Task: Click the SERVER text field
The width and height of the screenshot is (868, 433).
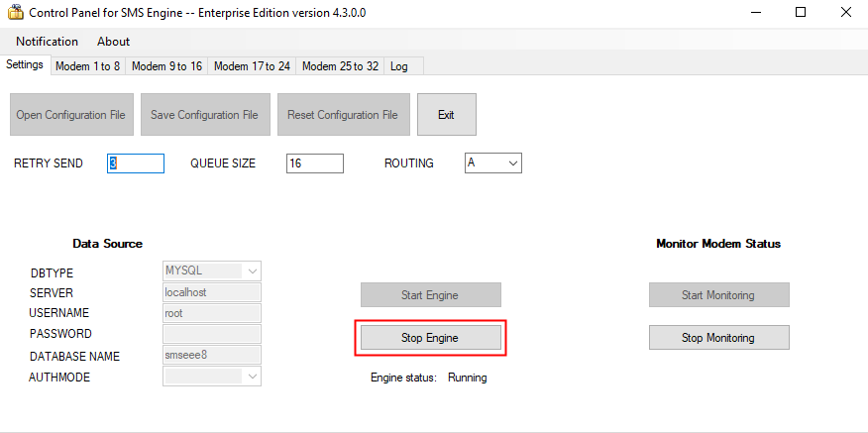Action: [x=211, y=292]
